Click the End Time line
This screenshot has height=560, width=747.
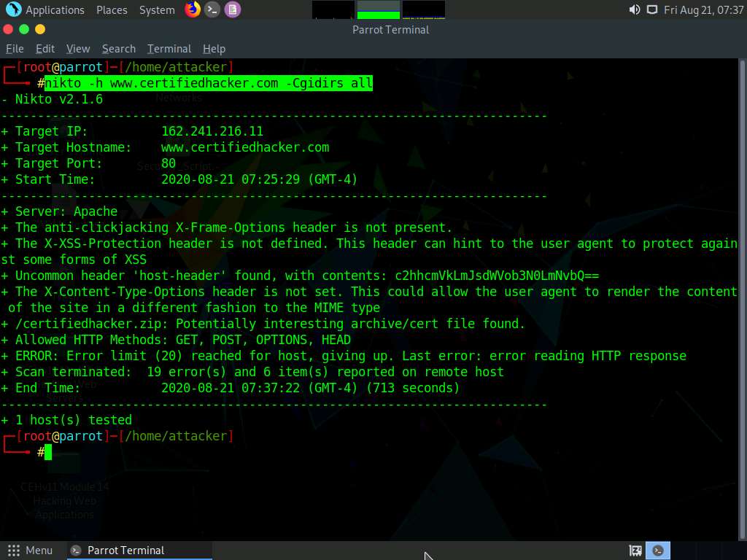tap(230, 388)
